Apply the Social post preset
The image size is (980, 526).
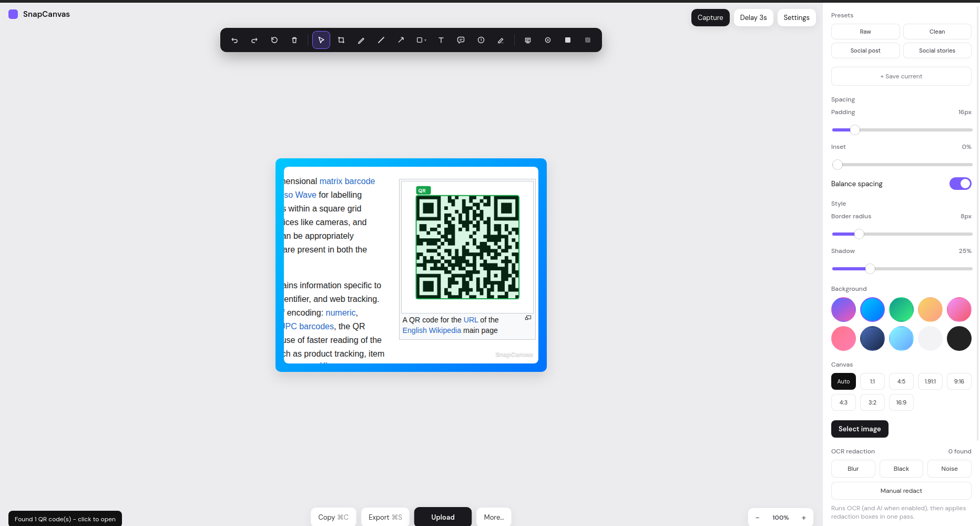click(865, 50)
